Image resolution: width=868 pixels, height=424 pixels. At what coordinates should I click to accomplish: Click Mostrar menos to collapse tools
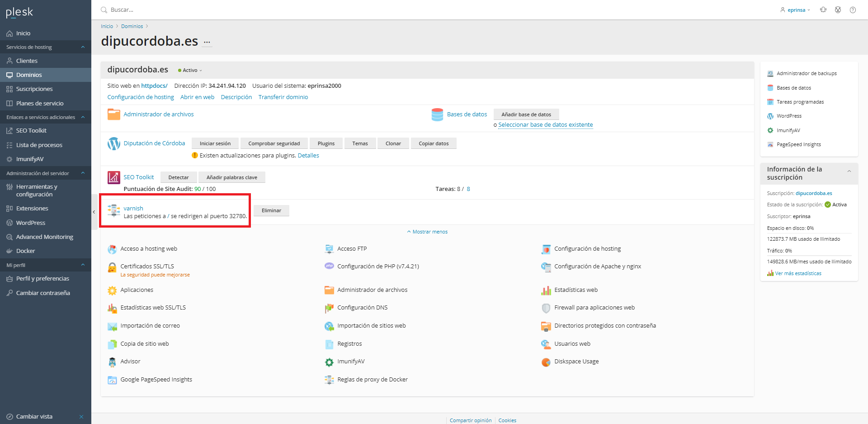pos(427,232)
